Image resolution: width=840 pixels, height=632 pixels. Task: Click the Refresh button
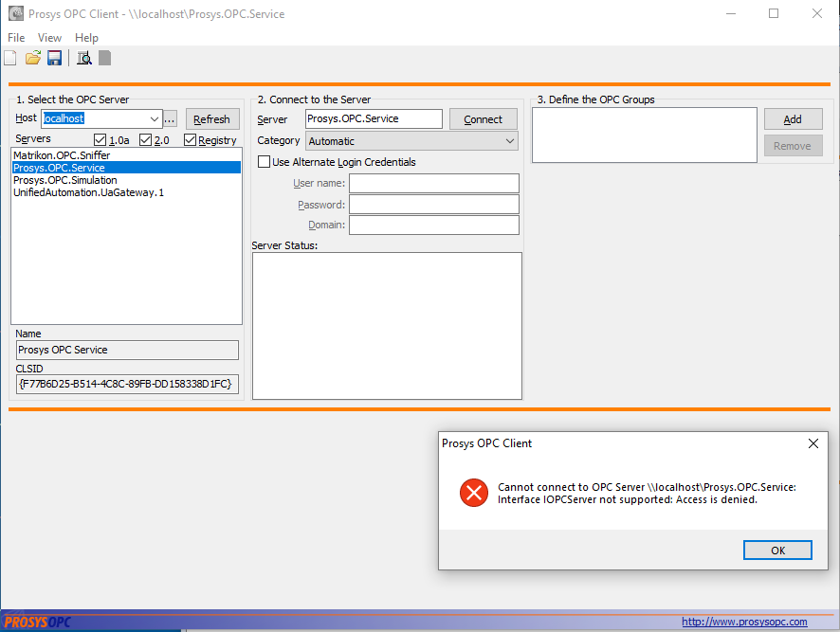[212, 118]
